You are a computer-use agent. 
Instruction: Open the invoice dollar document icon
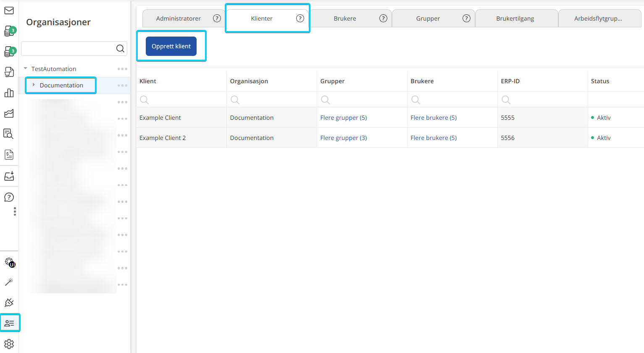9,155
